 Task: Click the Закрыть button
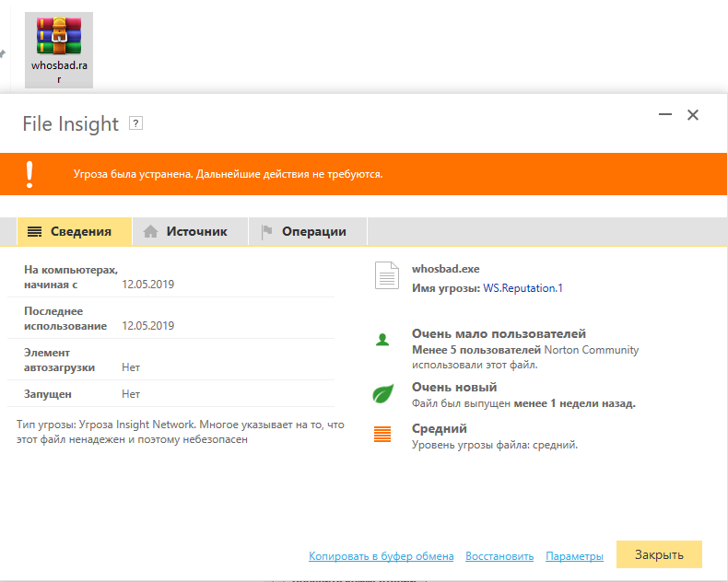[659, 554]
